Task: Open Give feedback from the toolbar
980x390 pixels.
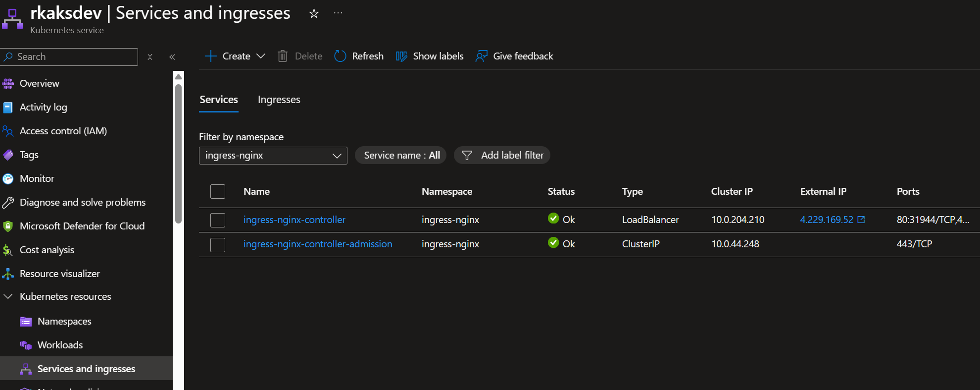Action: pos(514,56)
